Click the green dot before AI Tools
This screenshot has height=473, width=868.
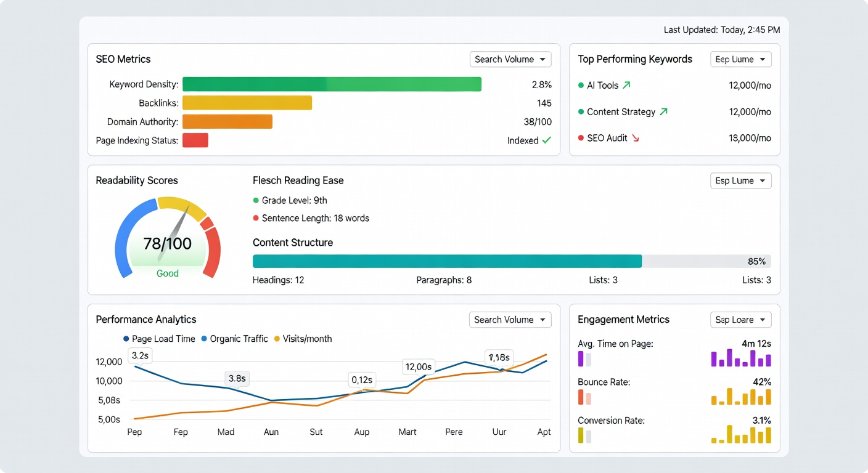pos(581,86)
